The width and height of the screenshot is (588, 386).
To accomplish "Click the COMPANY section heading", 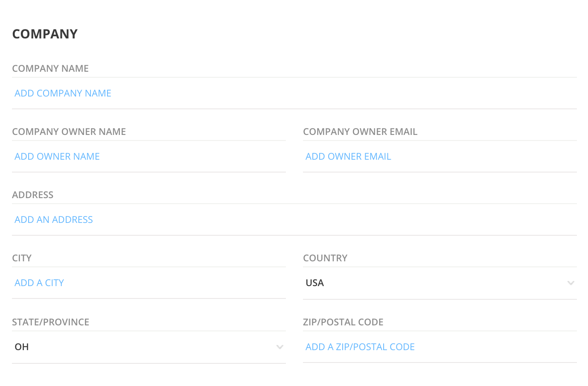I will click(x=45, y=34).
